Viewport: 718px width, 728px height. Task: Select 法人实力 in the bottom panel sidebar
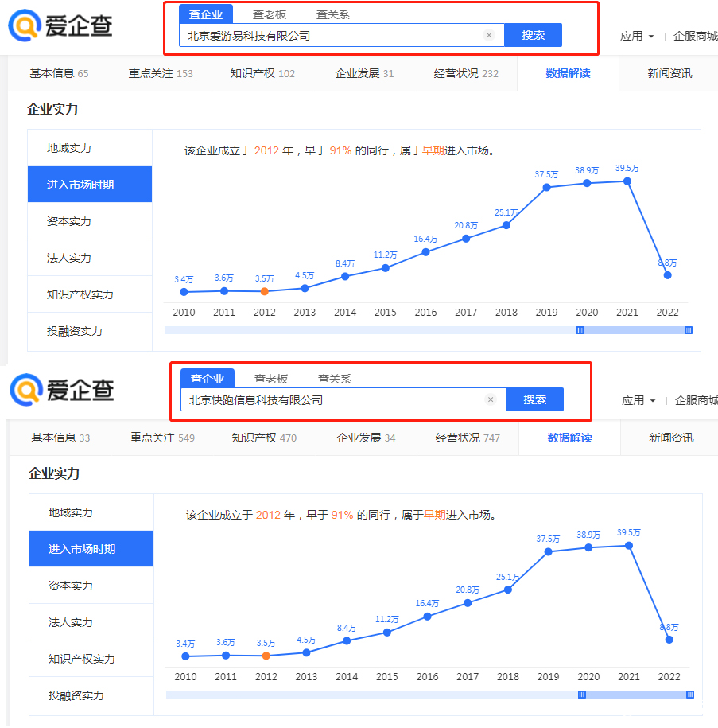click(x=91, y=622)
